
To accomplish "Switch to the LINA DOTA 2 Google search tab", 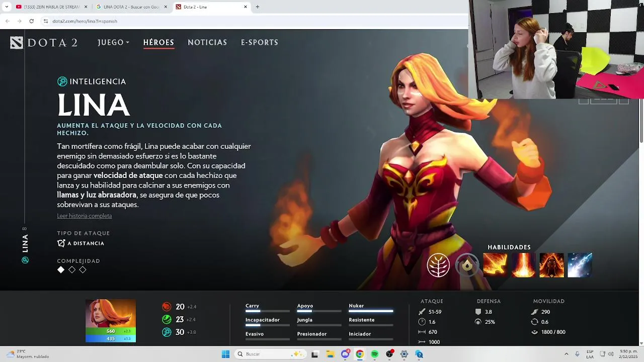I will coord(131,7).
